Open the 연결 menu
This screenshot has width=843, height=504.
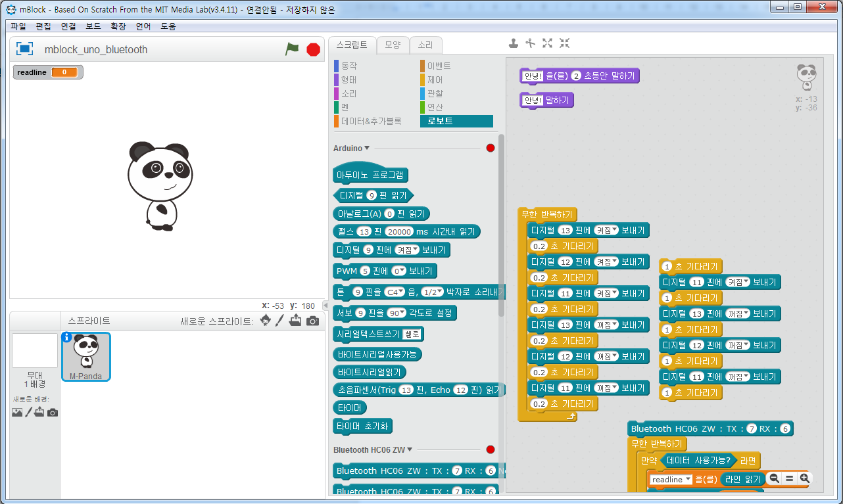pos(68,26)
